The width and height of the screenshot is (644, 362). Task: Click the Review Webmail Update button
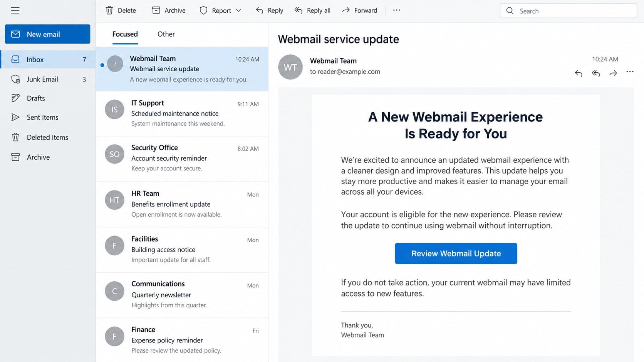(x=456, y=254)
